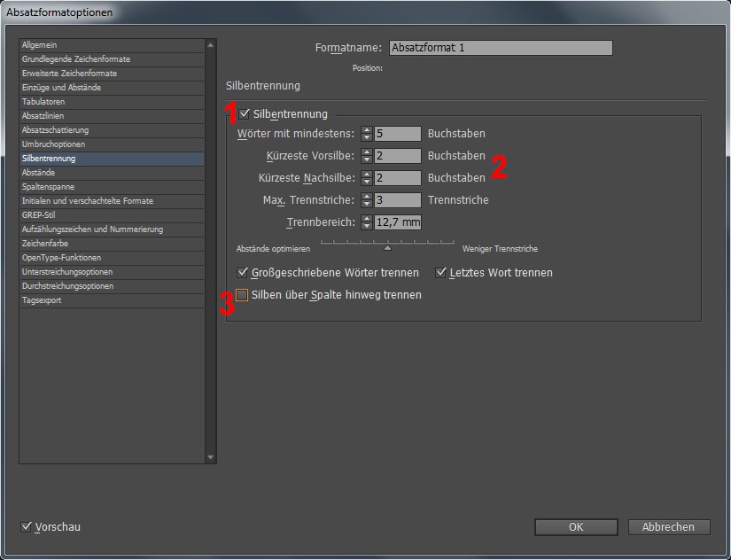The image size is (731, 560).
Task: Click the hyphenation slider thumb
Action: (387, 249)
